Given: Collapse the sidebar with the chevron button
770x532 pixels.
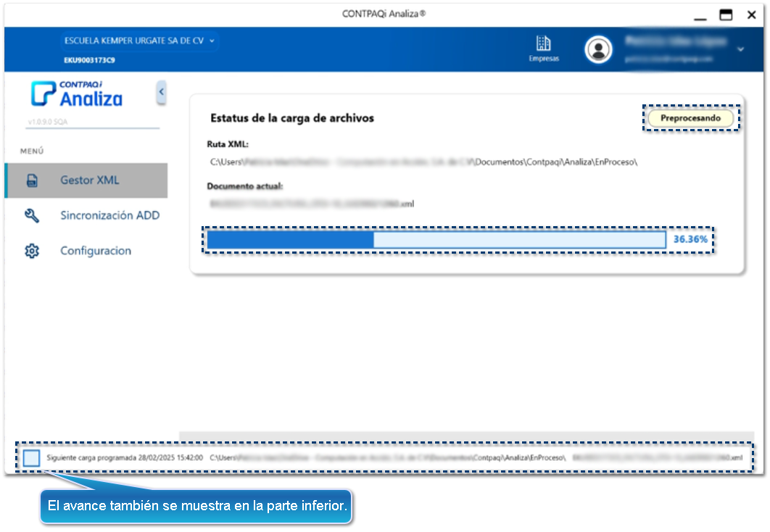Looking at the screenshot, I should coord(161,92).
